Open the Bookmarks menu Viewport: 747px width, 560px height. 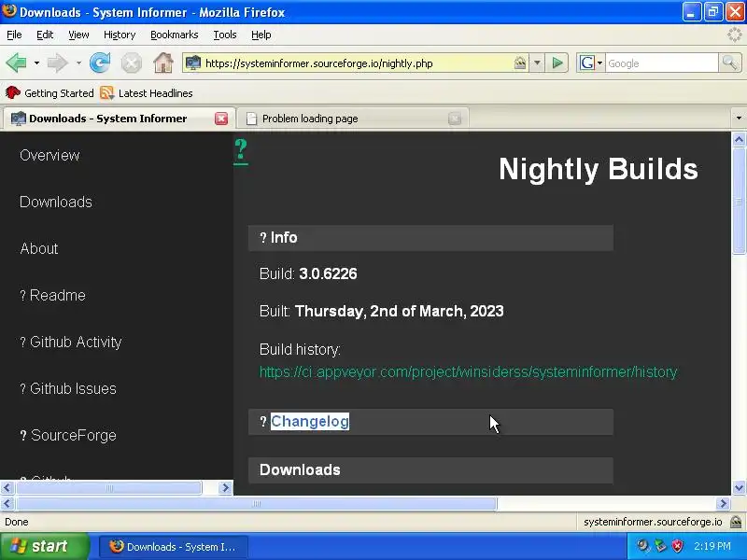174,35
